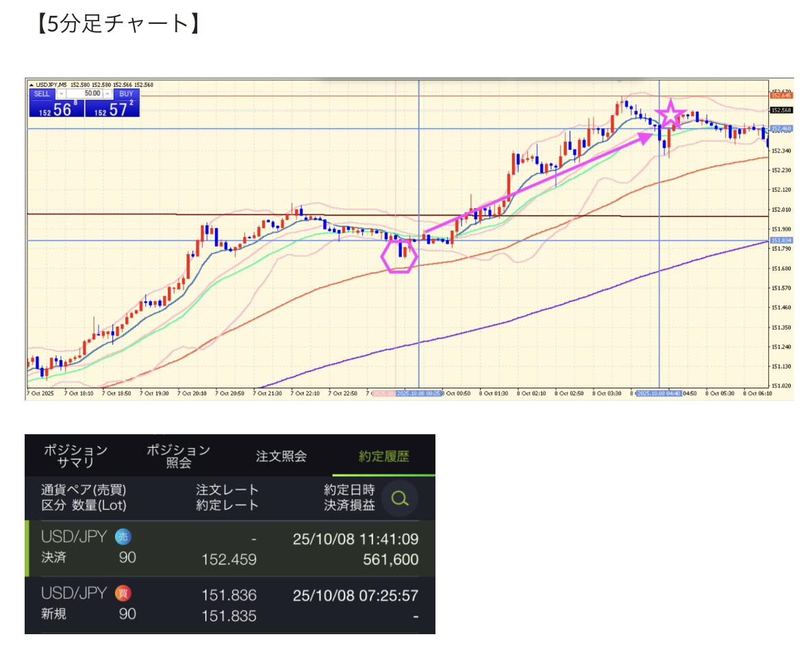812x652 pixels.
Task: Click the orange 152.645 price label
Action: pos(781,96)
